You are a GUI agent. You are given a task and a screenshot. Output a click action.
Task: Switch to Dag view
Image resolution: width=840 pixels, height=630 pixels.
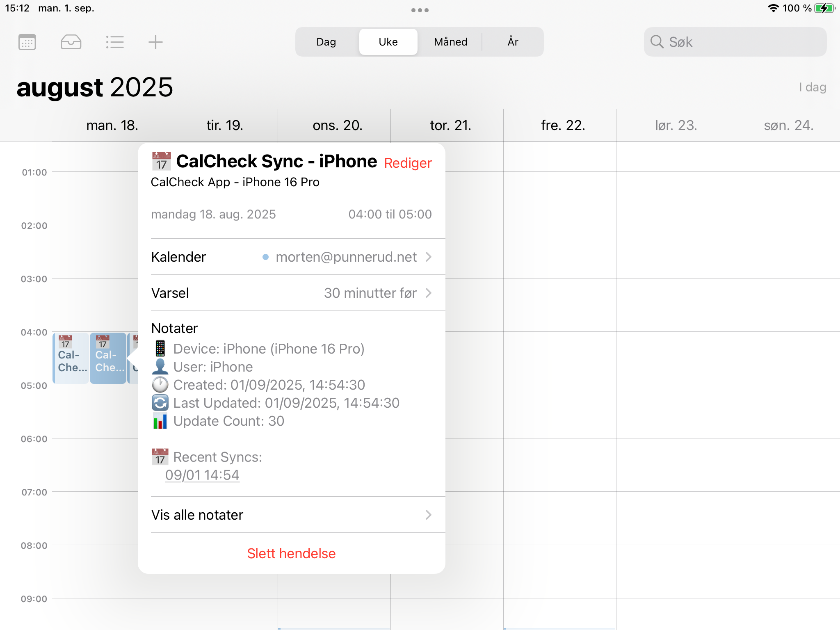[x=326, y=42]
